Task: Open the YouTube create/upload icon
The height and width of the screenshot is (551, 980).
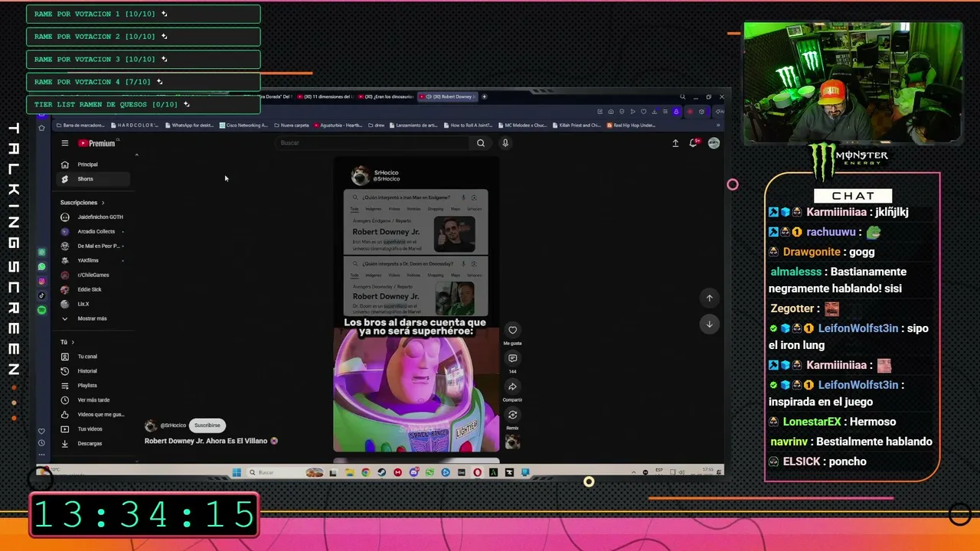Action: (675, 143)
